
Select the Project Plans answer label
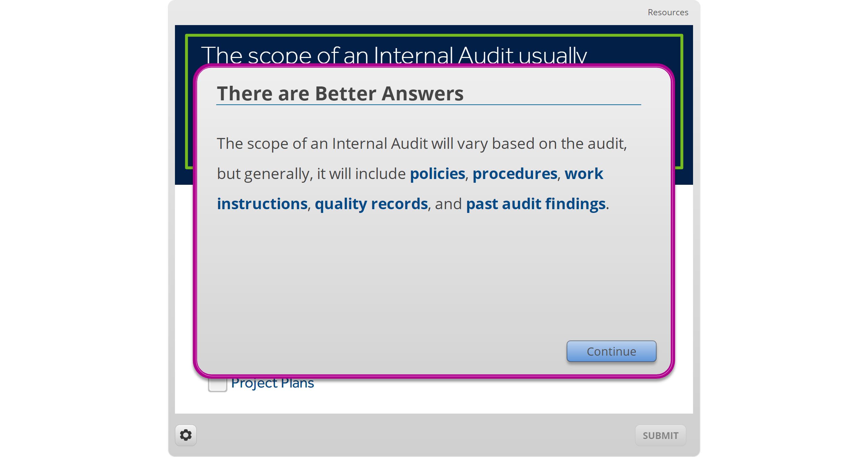pyautogui.click(x=273, y=384)
